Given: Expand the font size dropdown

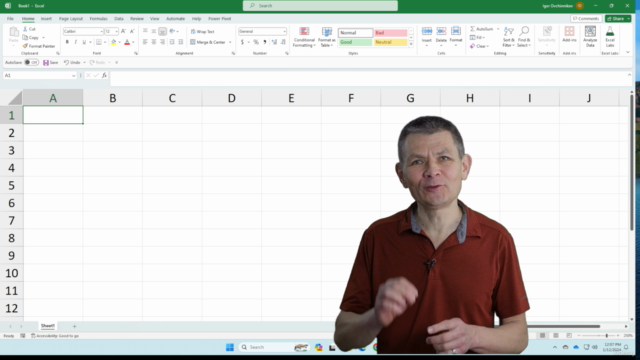Looking at the screenshot, I should coord(116,31).
